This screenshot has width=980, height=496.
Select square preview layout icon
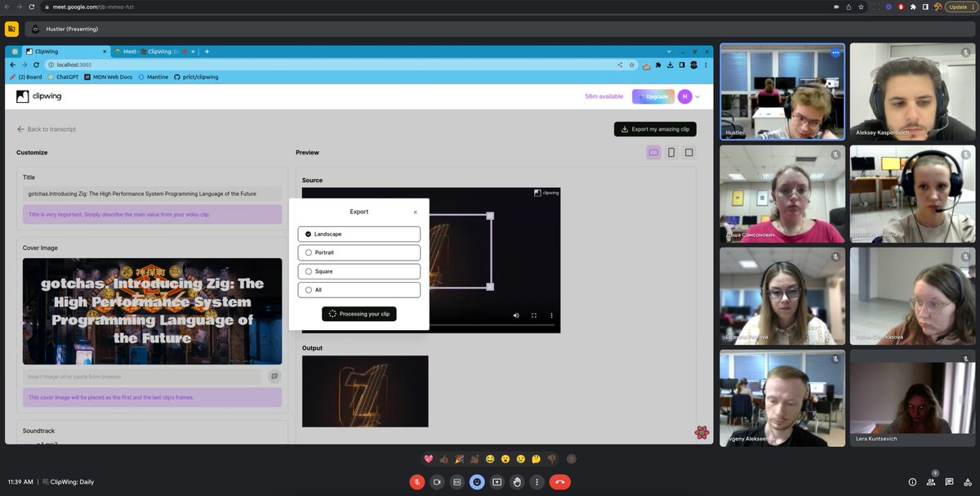pos(689,153)
